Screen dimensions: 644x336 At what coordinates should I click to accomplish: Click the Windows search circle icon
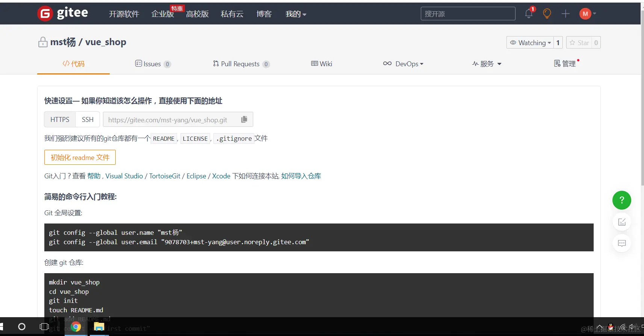[22, 327]
